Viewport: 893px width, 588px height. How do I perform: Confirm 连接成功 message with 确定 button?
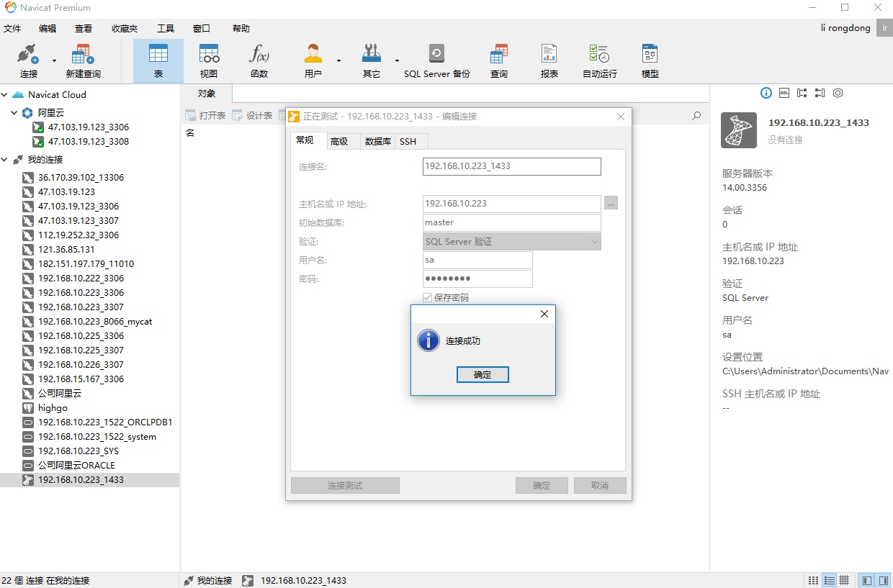click(483, 375)
